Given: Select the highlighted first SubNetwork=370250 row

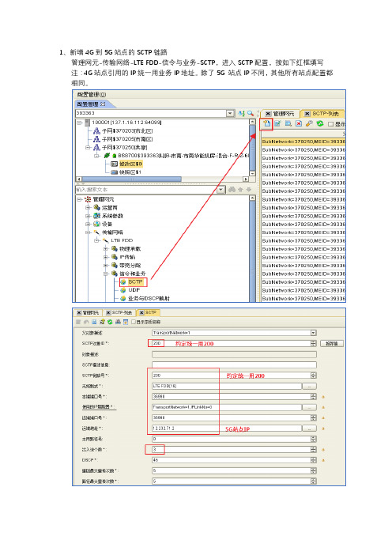Looking at the screenshot, I should 303,142.
